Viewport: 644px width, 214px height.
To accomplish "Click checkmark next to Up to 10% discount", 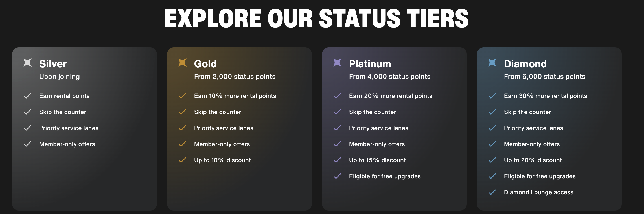I will (182, 160).
